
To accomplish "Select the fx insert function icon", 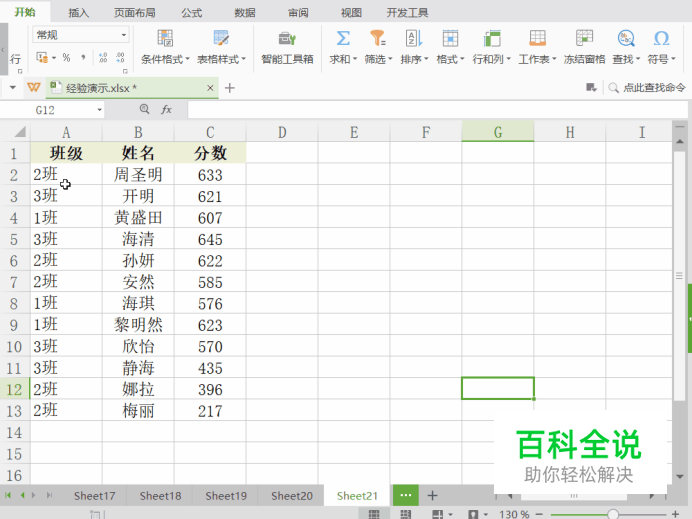I will coord(166,109).
